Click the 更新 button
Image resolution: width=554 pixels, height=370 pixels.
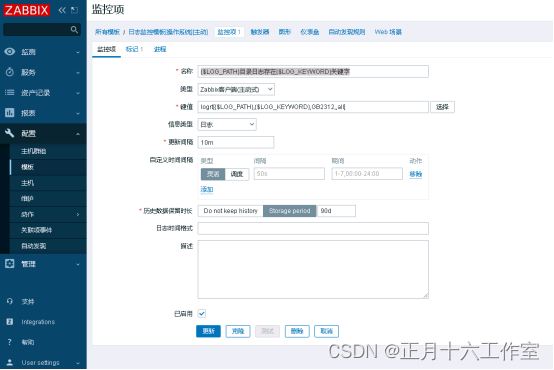click(x=208, y=331)
